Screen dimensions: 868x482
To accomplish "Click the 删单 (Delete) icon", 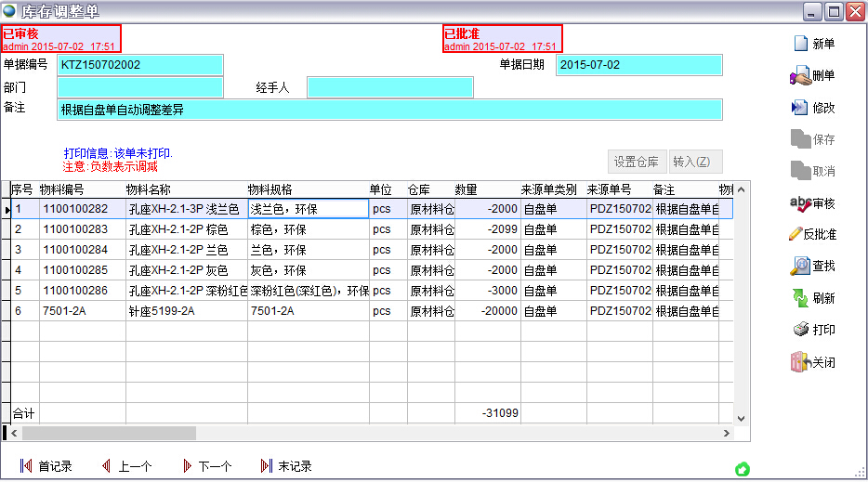I will (800, 76).
